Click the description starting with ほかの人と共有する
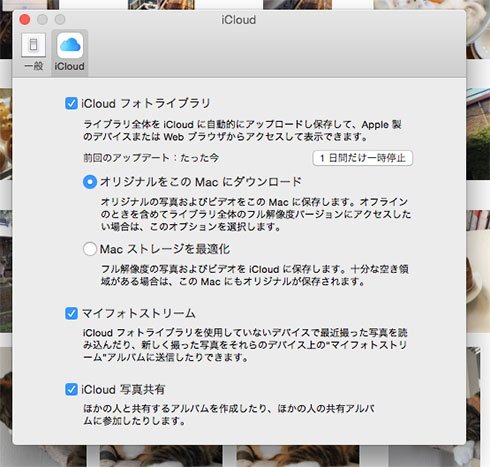 point(229,415)
